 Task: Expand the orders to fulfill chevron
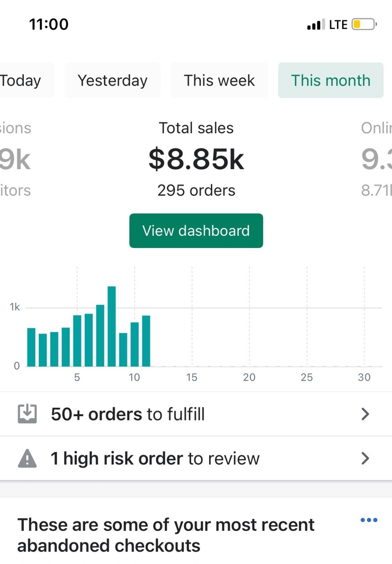[365, 414]
